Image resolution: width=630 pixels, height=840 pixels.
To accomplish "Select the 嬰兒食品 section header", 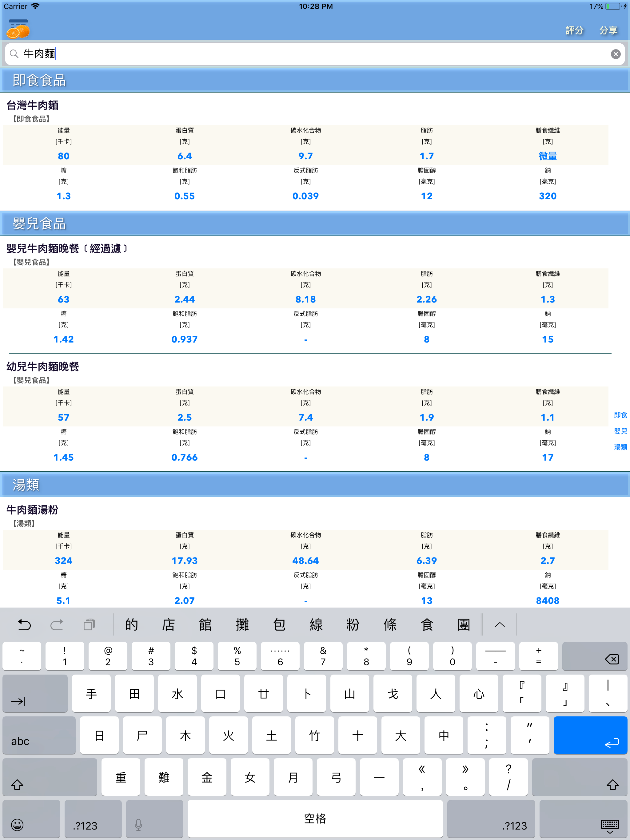I will coord(315,224).
